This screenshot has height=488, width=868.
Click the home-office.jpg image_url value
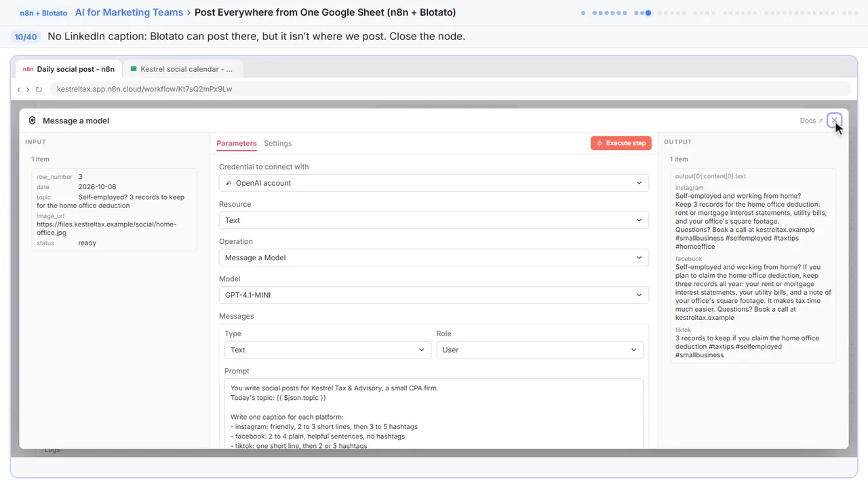tap(106, 228)
